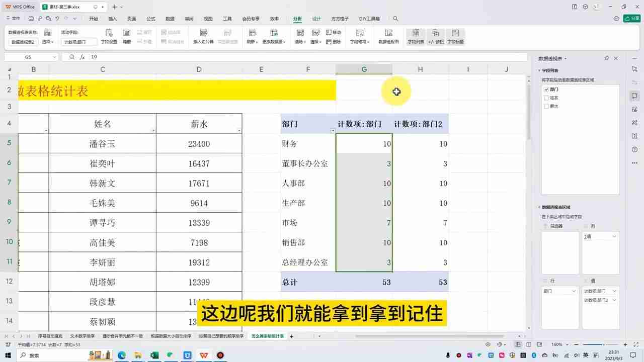Select the page layout view icon in the status bar
Image resolution: width=644 pixels, height=362 pixels.
(528, 344)
